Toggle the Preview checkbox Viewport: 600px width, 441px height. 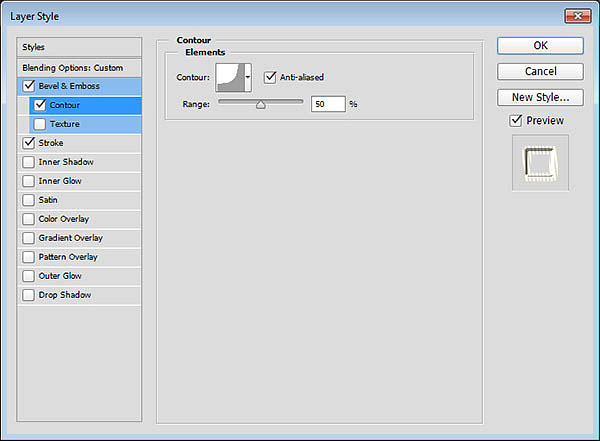pos(516,121)
